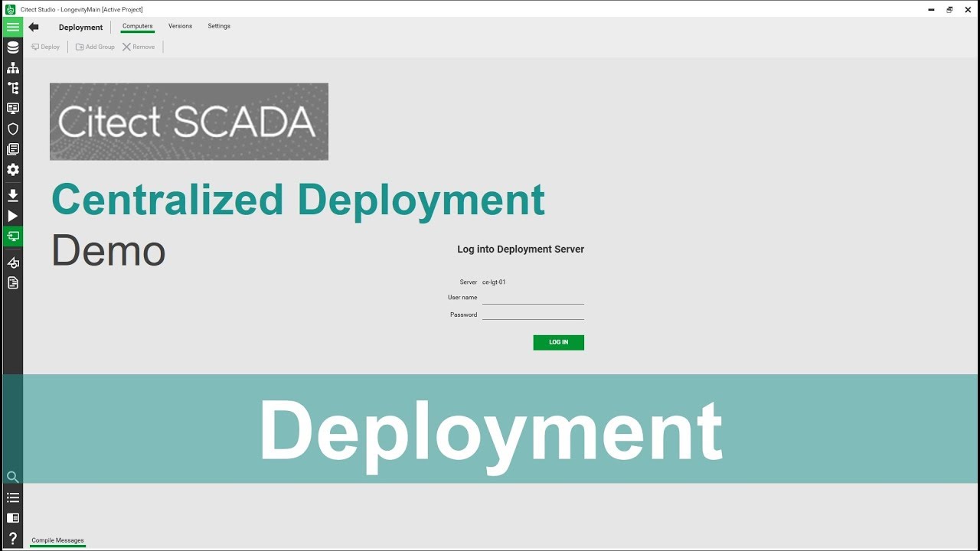The height and width of the screenshot is (551, 980).
Task: Switch to the Computers tab
Action: click(138, 26)
